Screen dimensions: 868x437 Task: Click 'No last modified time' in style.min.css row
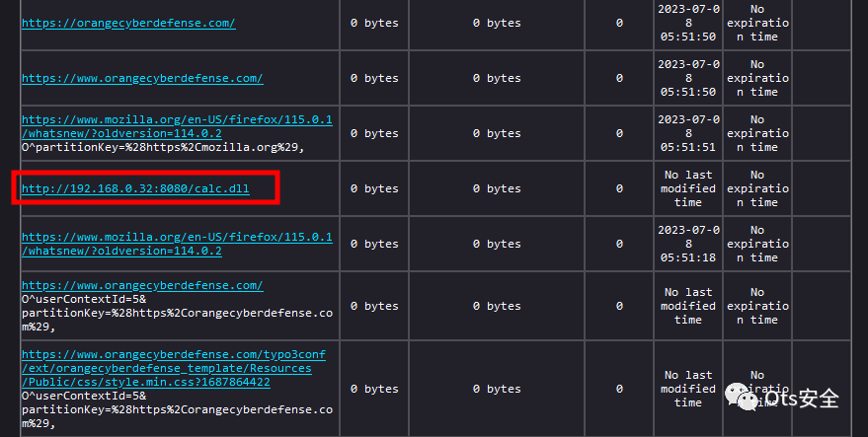688,389
